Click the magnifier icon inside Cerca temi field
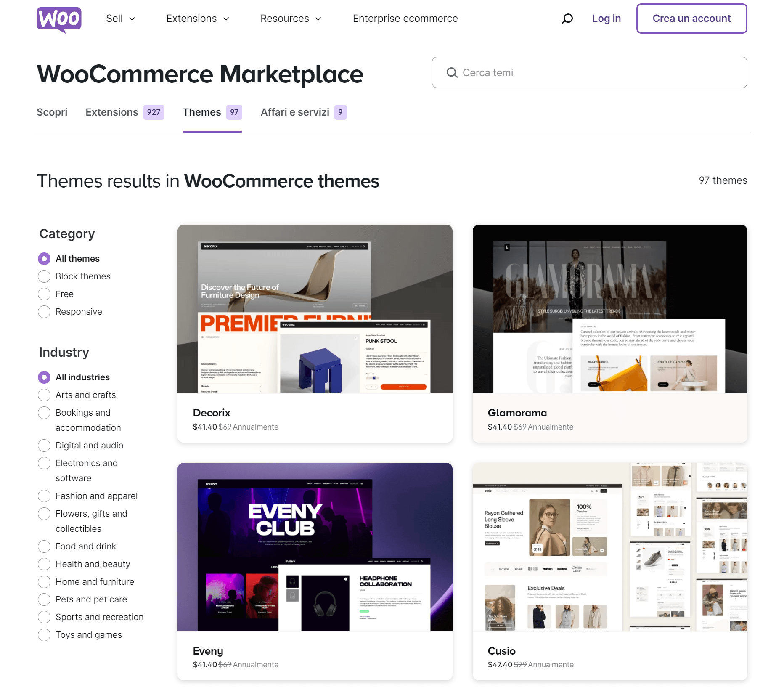Screen dimensions: 784x687 point(452,73)
